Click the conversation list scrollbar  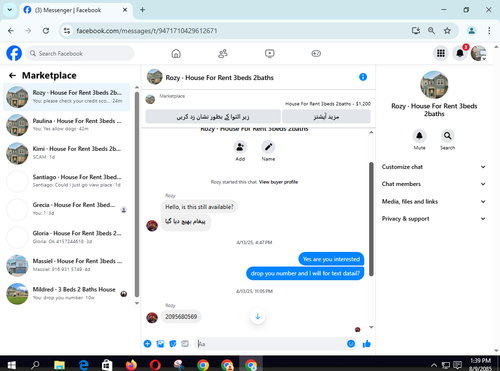[137, 194]
